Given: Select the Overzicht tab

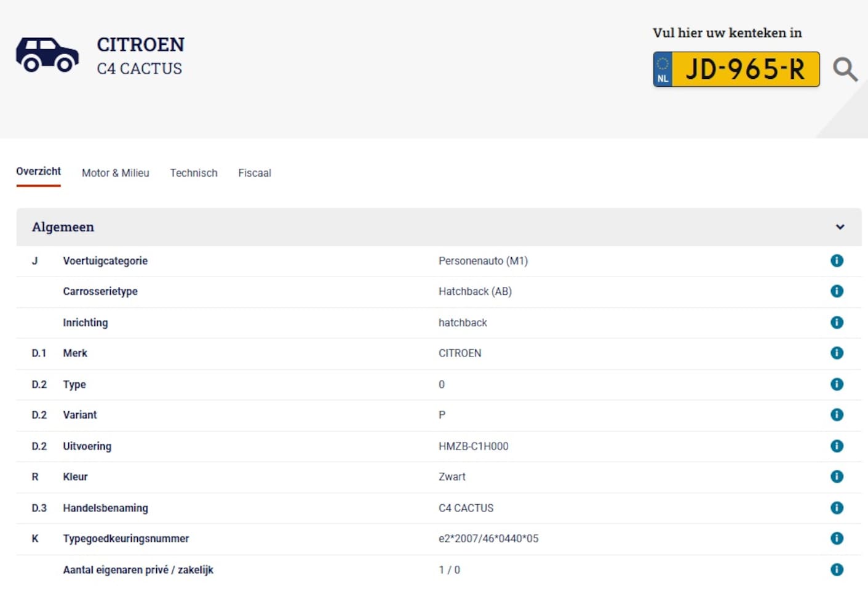Looking at the screenshot, I should click(38, 171).
